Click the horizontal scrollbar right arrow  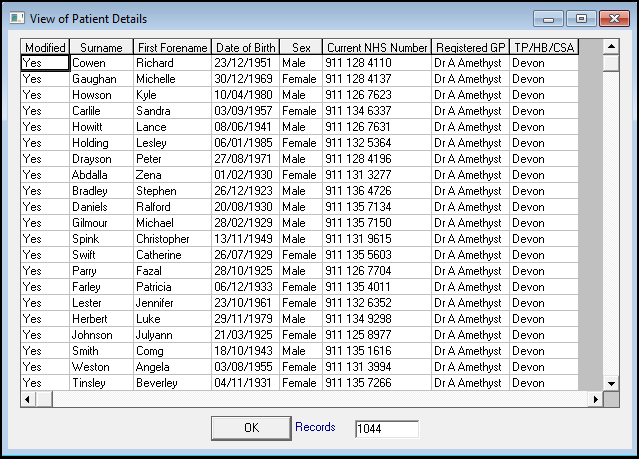(x=596, y=399)
